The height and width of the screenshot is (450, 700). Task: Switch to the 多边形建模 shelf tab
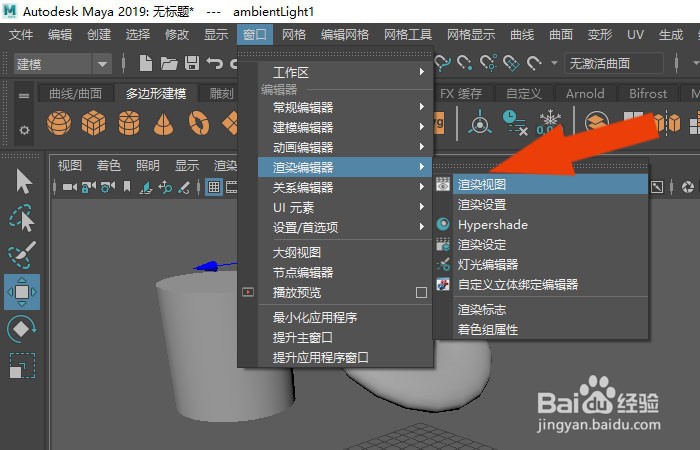[155, 94]
